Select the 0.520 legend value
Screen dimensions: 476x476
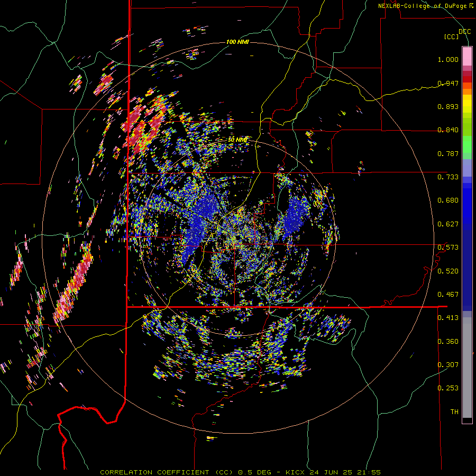[x=448, y=271]
